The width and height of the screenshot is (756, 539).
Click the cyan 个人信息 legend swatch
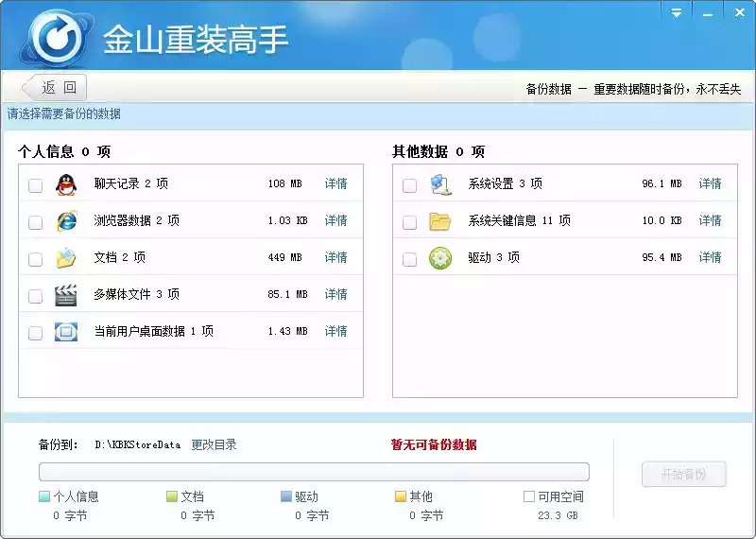[x=43, y=496]
